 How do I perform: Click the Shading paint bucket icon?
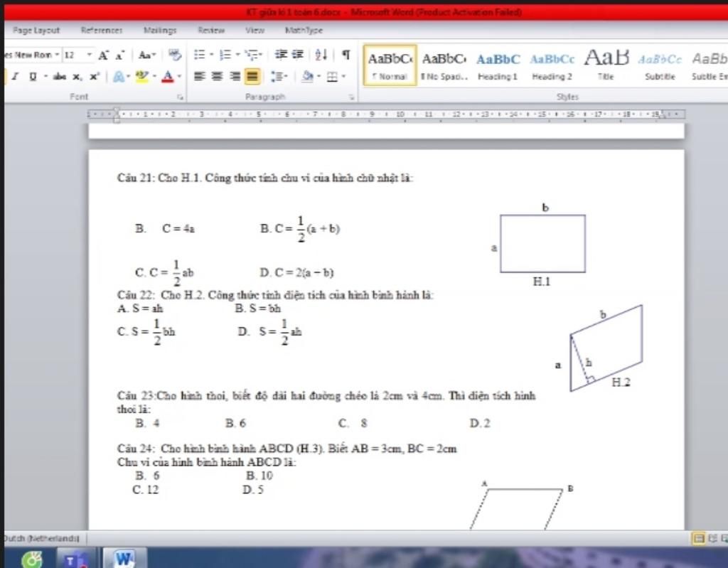[307, 76]
